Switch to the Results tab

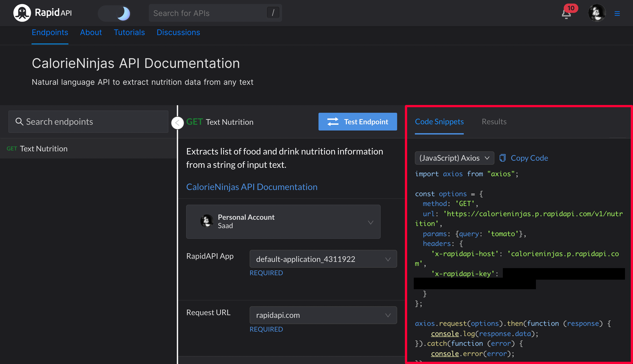coord(494,122)
